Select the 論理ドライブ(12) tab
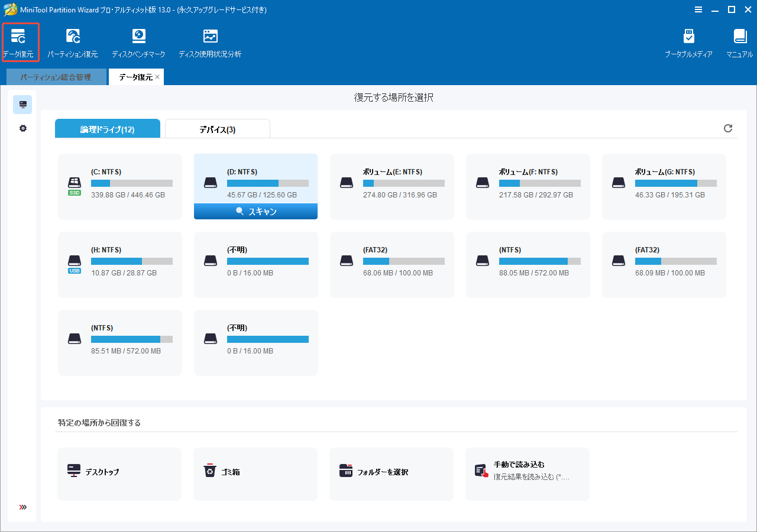The width and height of the screenshot is (757, 532). coord(107,128)
